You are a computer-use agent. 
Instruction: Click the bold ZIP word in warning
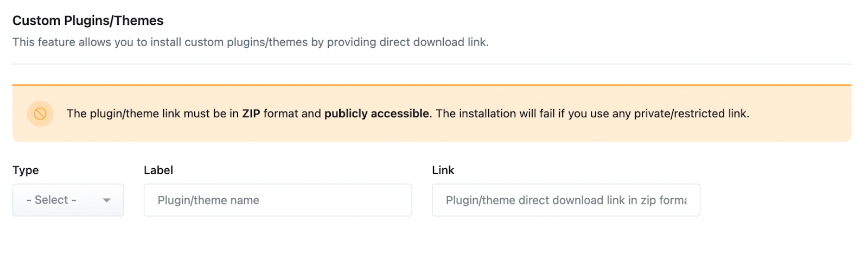pyautogui.click(x=251, y=113)
